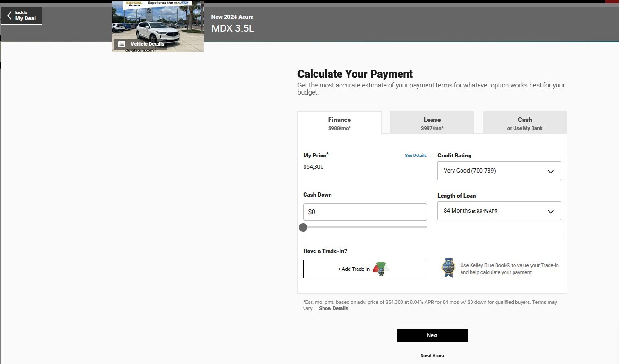Open the Vehicle Details list icon

(x=122, y=44)
